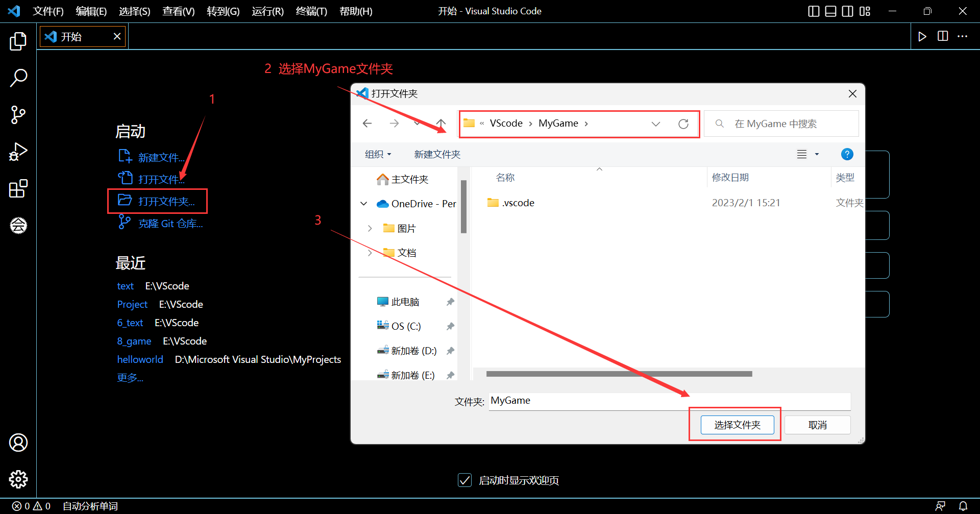Image resolution: width=980 pixels, height=514 pixels.
Task: Toggle 启动时显示欢迎页 checkbox
Action: coord(464,480)
